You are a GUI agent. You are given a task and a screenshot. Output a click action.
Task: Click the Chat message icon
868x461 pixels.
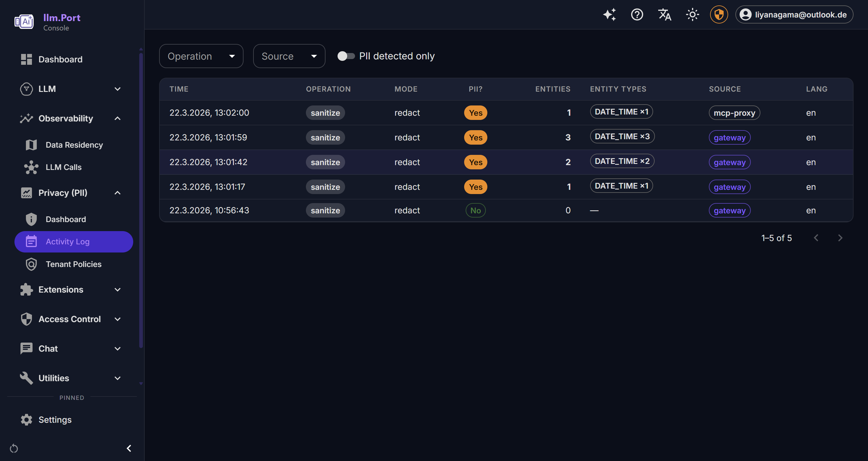[x=26, y=349]
